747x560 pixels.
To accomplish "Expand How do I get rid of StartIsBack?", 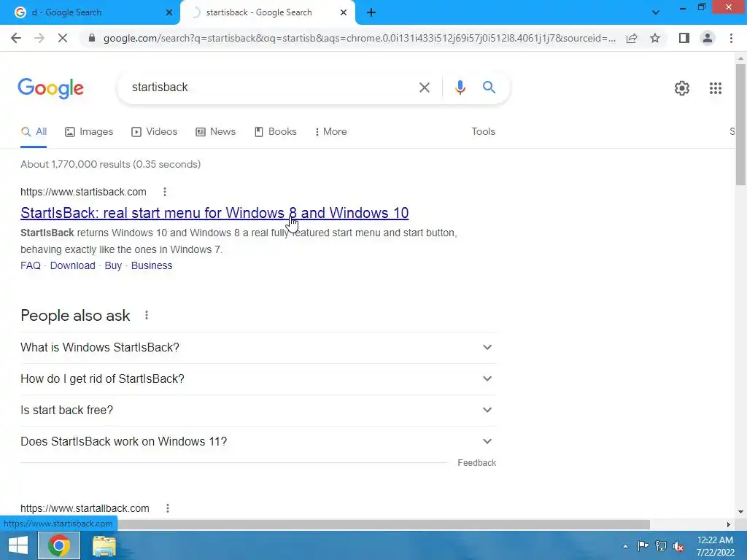I will [258, 378].
